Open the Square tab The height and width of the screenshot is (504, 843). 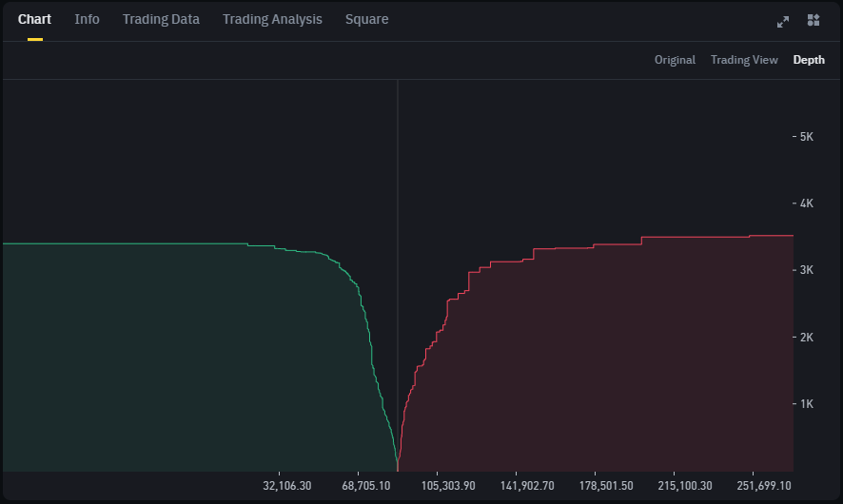pyautogui.click(x=366, y=19)
